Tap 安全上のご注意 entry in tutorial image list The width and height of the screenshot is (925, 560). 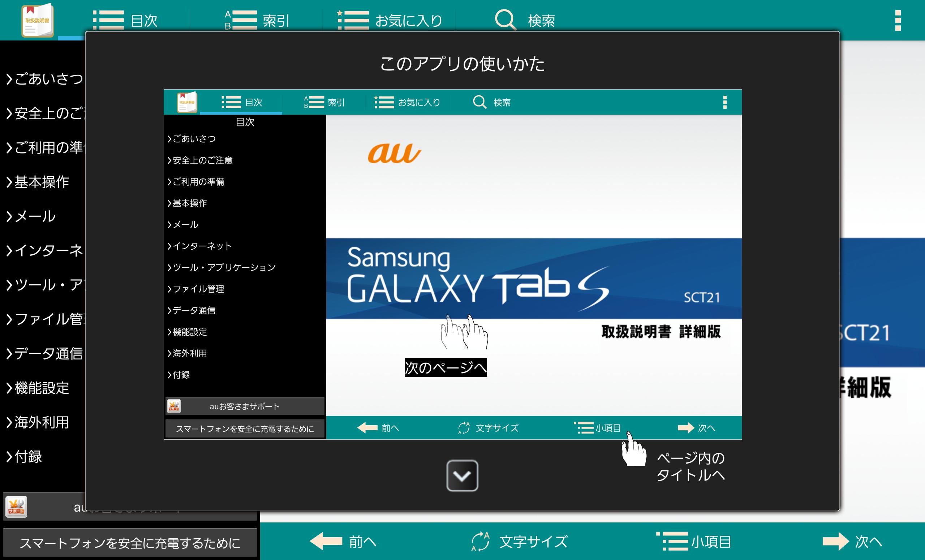(200, 160)
